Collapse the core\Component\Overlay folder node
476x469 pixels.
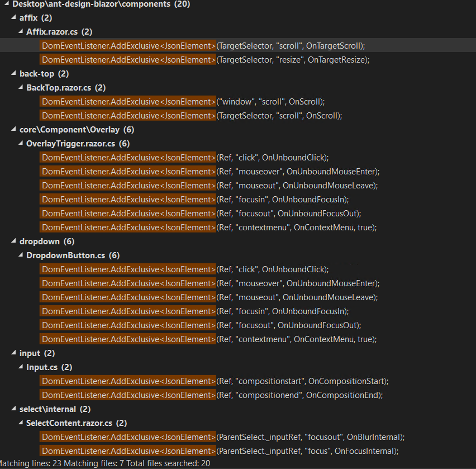pos(13,129)
